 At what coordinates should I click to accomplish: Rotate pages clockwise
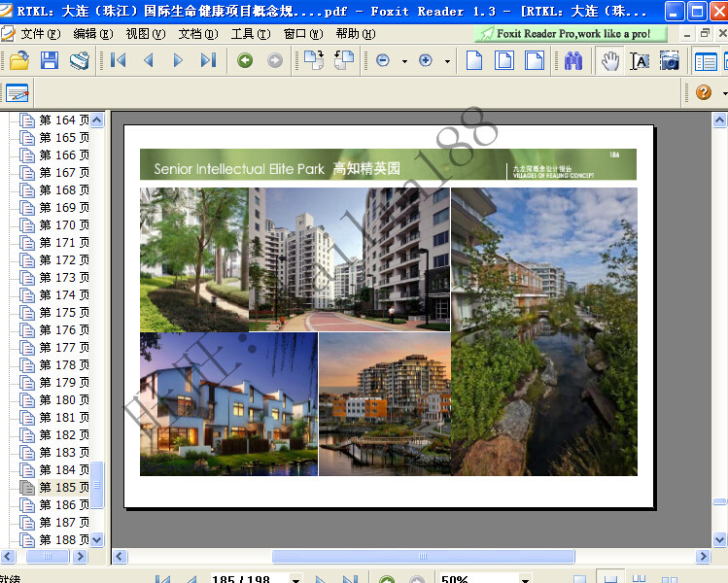tap(314, 60)
